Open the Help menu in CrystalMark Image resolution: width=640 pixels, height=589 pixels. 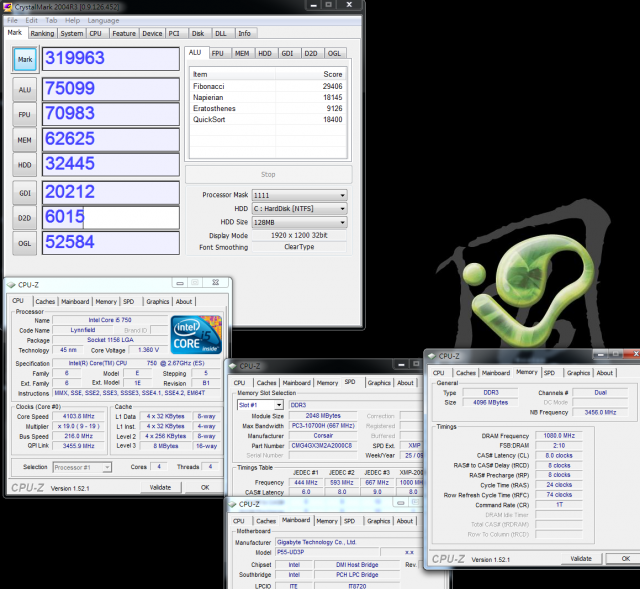tap(73, 20)
